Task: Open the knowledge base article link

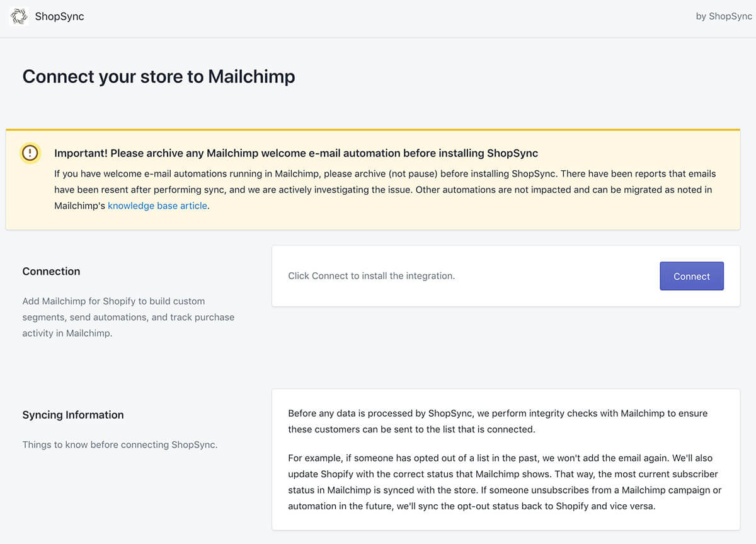Action: [x=157, y=205]
